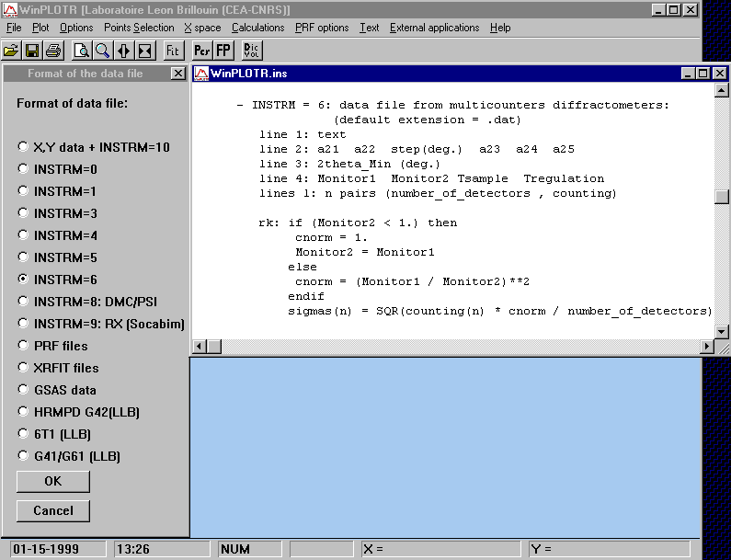
Task: Choose the GSAS data radio option
Action: (23, 390)
